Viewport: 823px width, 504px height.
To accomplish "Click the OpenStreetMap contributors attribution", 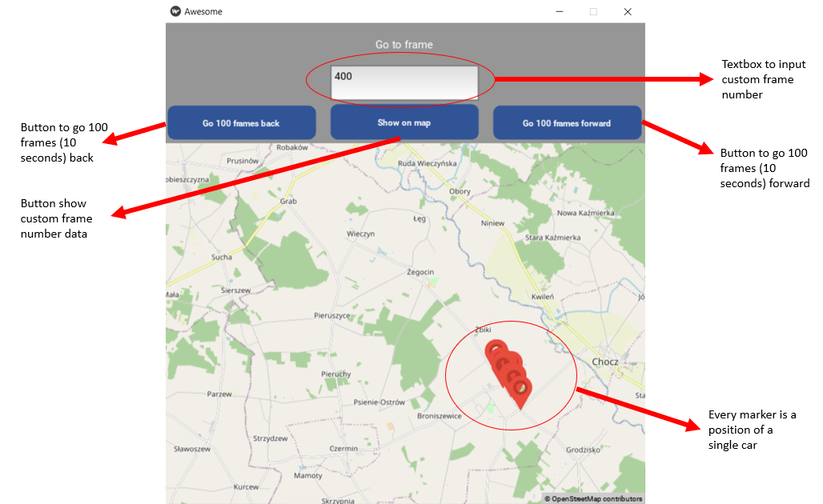I will [x=593, y=498].
